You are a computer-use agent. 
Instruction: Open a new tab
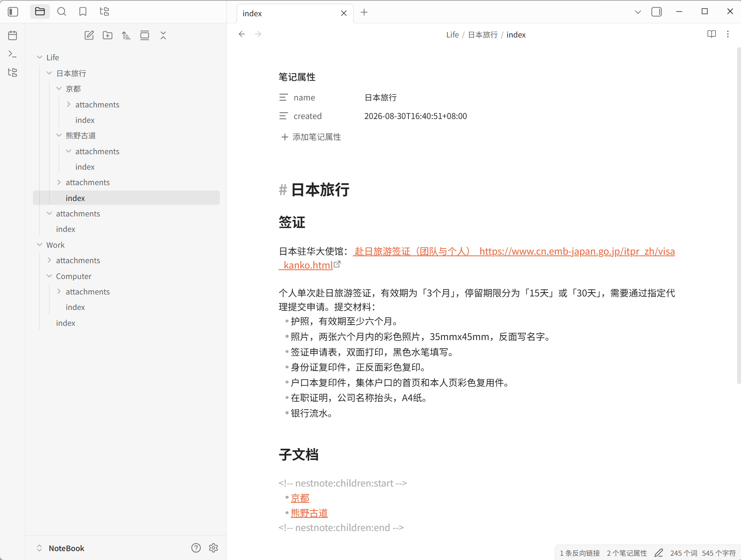point(364,12)
